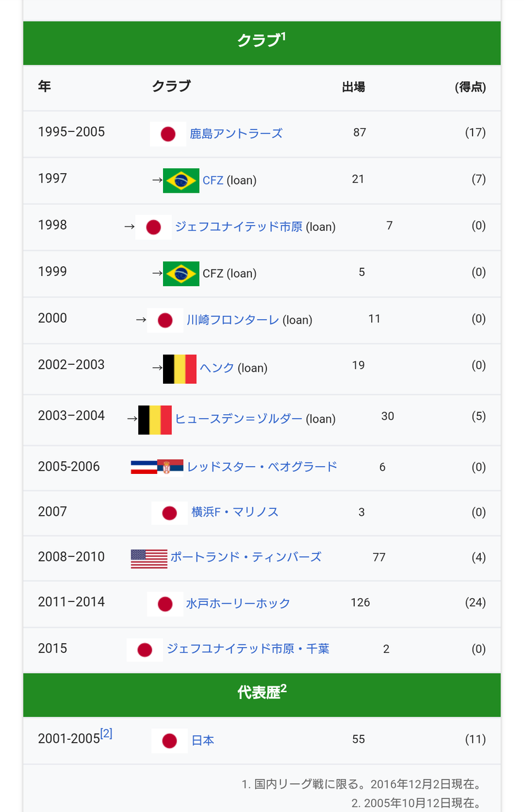This screenshot has width=524, height=812.
Task: Open the ジェフユナイテッド市原・千葉 link
Action: point(248,650)
